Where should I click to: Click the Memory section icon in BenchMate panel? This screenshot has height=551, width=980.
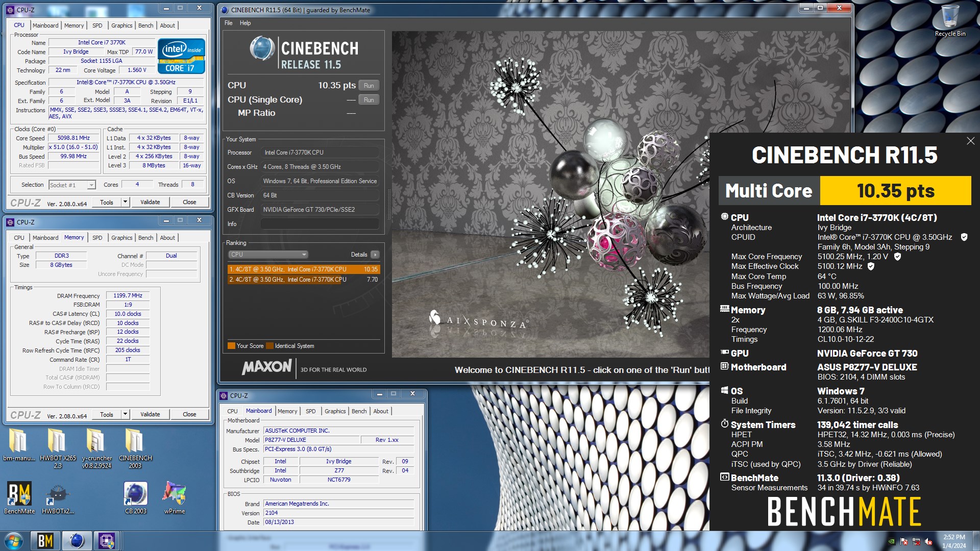pos(724,309)
